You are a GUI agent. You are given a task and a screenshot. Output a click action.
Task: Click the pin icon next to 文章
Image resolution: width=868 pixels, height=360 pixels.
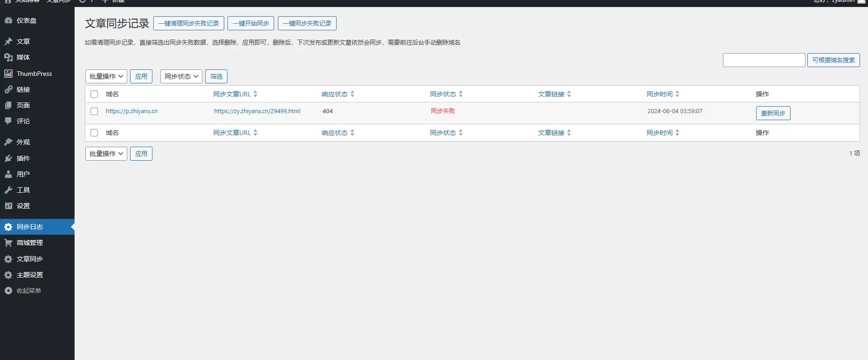pyautogui.click(x=8, y=41)
